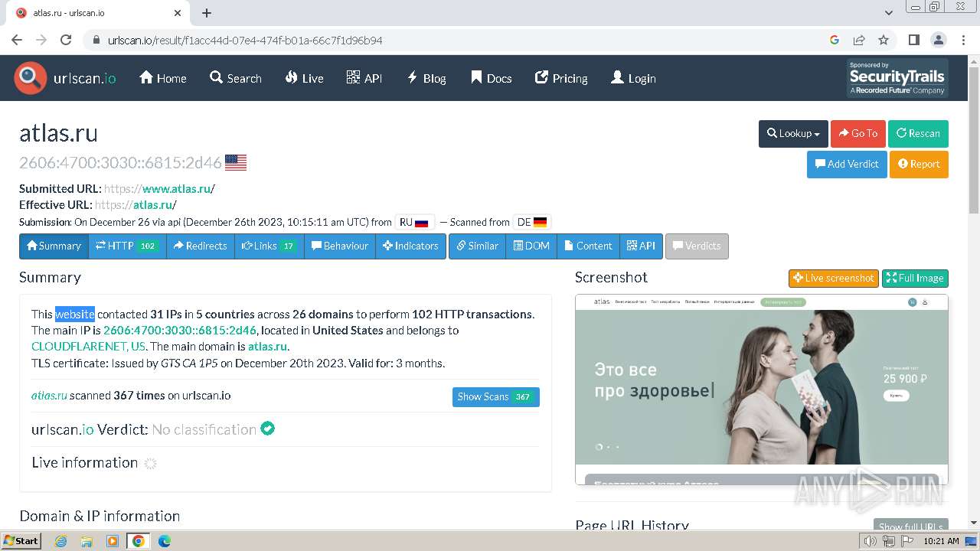Click Full Image button
Viewport: 980px width, 551px height.
coord(915,278)
